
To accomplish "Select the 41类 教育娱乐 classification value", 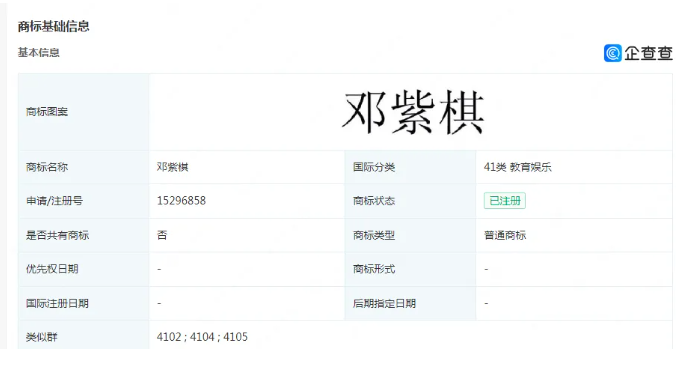I will click(518, 168).
